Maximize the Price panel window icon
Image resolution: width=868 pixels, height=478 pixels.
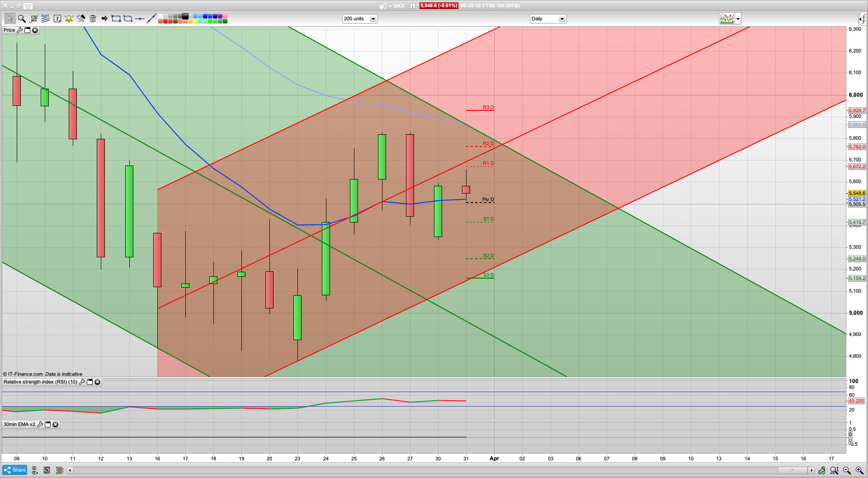click(x=27, y=30)
